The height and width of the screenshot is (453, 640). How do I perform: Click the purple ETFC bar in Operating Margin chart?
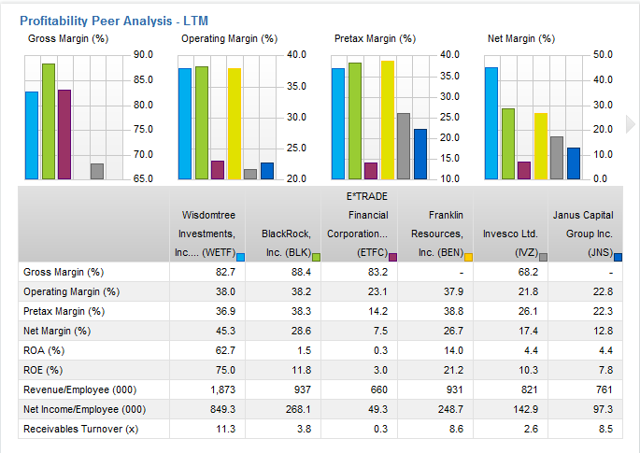pyautogui.click(x=218, y=170)
